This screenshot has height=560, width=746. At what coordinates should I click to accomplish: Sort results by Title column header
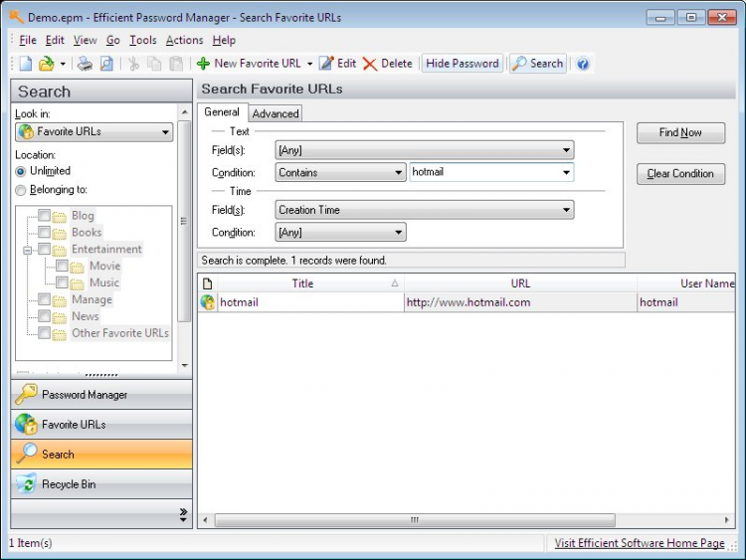(x=308, y=283)
